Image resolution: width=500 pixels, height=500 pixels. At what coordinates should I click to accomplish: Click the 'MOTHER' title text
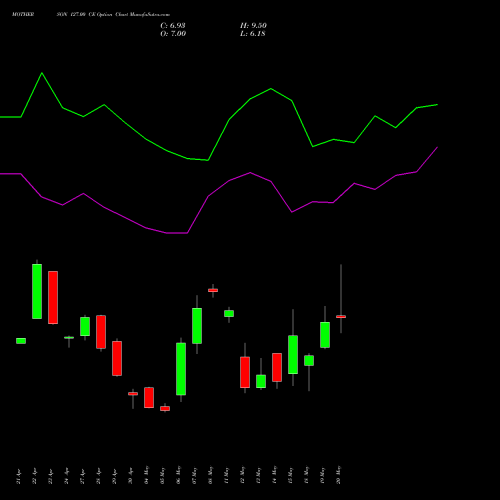(23, 15)
